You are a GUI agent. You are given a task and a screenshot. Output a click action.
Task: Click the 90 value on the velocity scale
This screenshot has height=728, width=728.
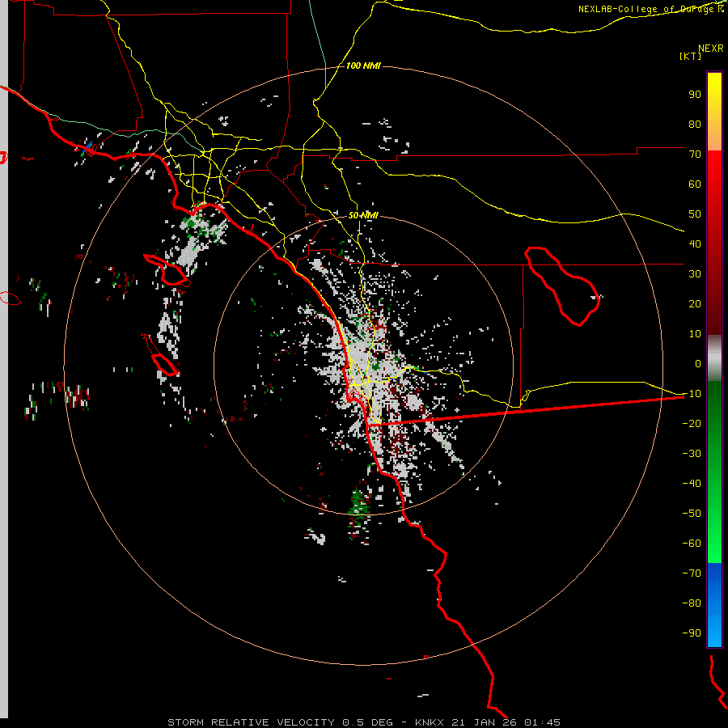(695, 95)
